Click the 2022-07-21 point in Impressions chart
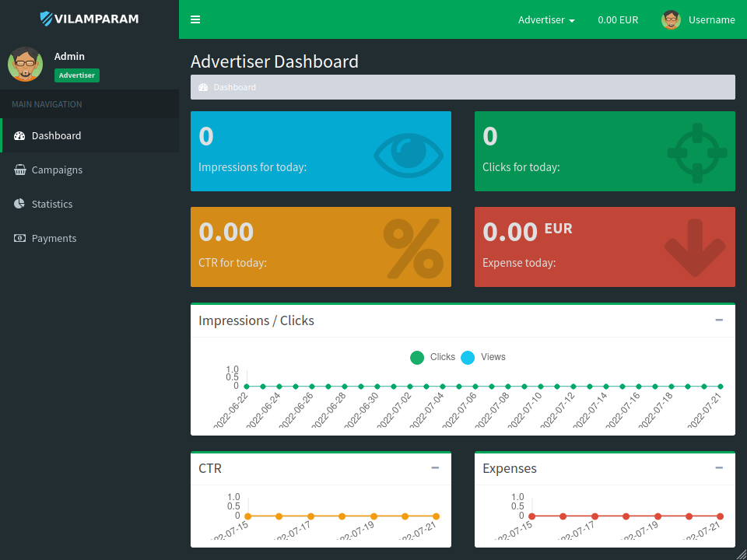Viewport: 747px width, 560px height. 721,387
